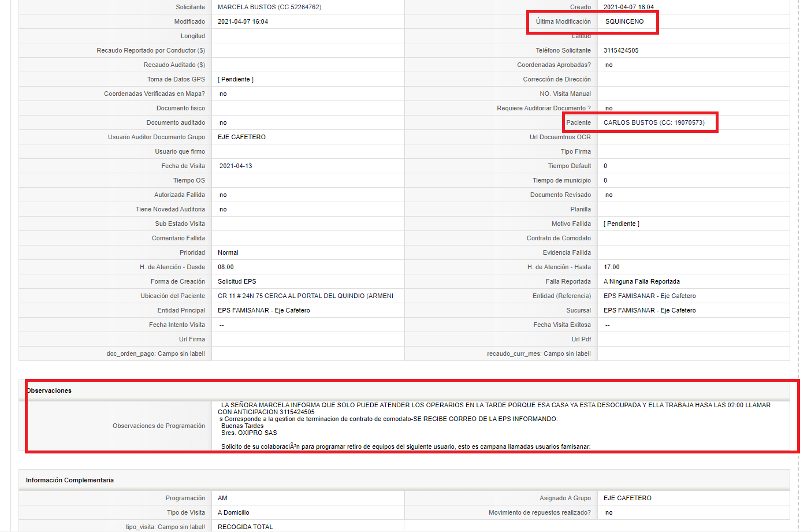The height and width of the screenshot is (532, 811).
Task: Select A Domicilio in Tipo de Visita
Action: pyautogui.click(x=233, y=512)
